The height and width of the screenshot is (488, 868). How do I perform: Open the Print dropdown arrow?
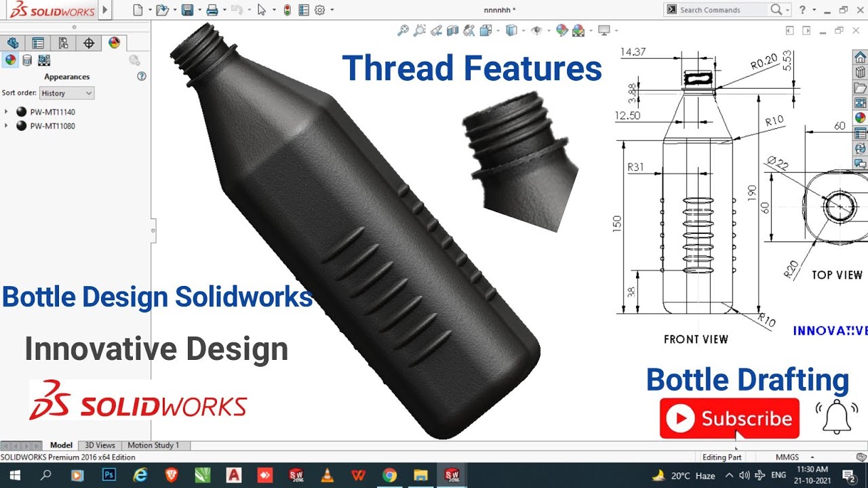tap(223, 10)
